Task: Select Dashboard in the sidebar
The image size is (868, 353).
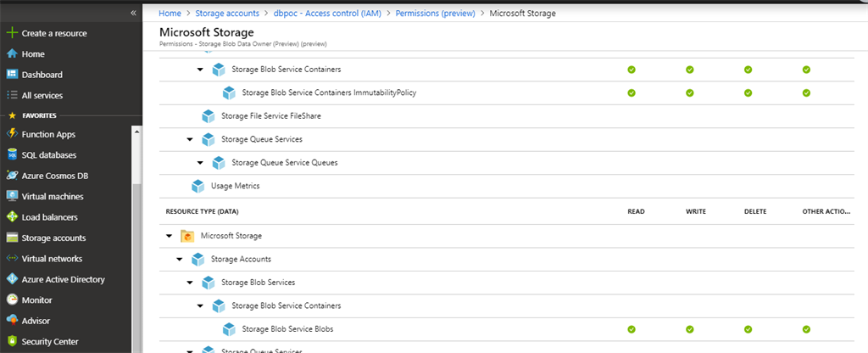Action: [42, 75]
